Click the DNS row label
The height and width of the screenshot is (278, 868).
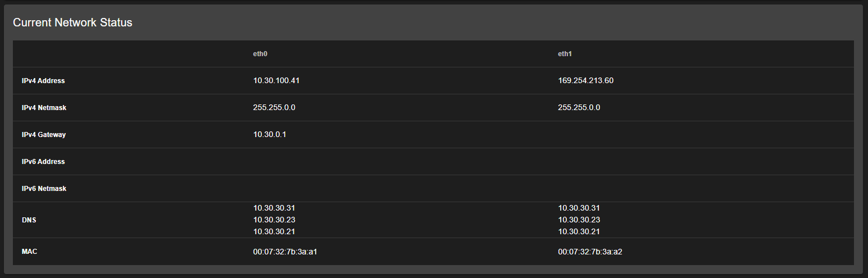(29, 220)
